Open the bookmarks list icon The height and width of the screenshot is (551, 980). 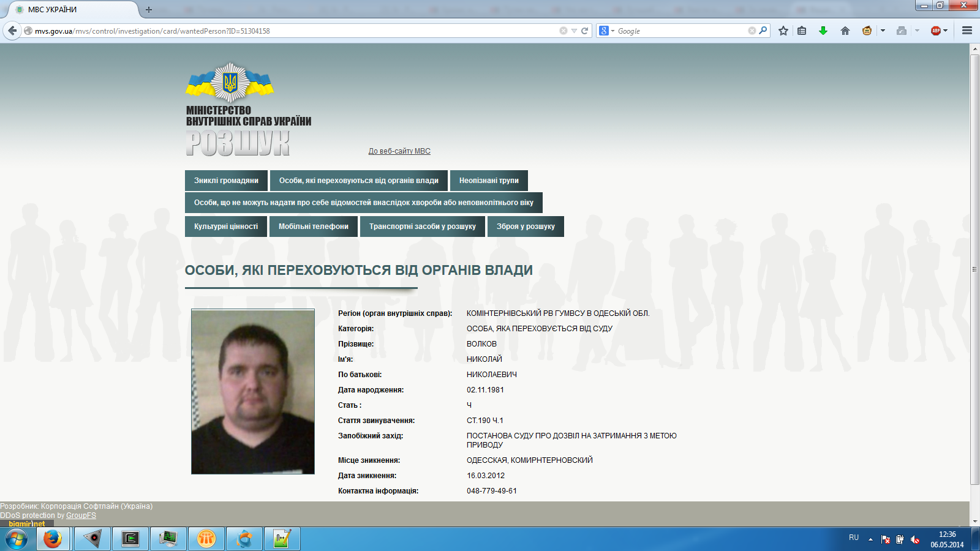(x=802, y=31)
